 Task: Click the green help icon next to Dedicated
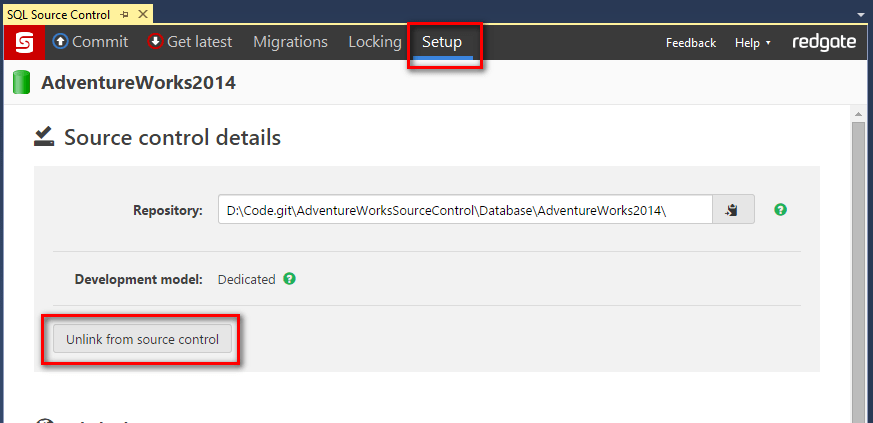(x=289, y=278)
